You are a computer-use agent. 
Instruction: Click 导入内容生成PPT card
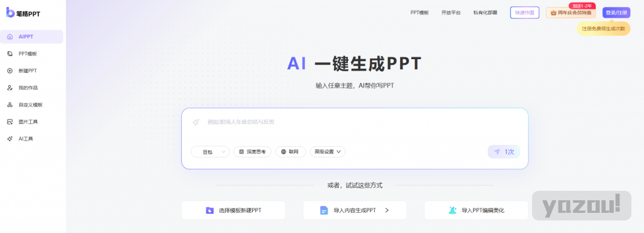tap(355, 210)
